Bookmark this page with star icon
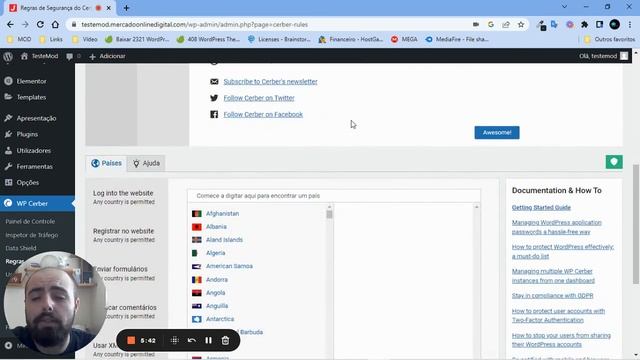 521,24
